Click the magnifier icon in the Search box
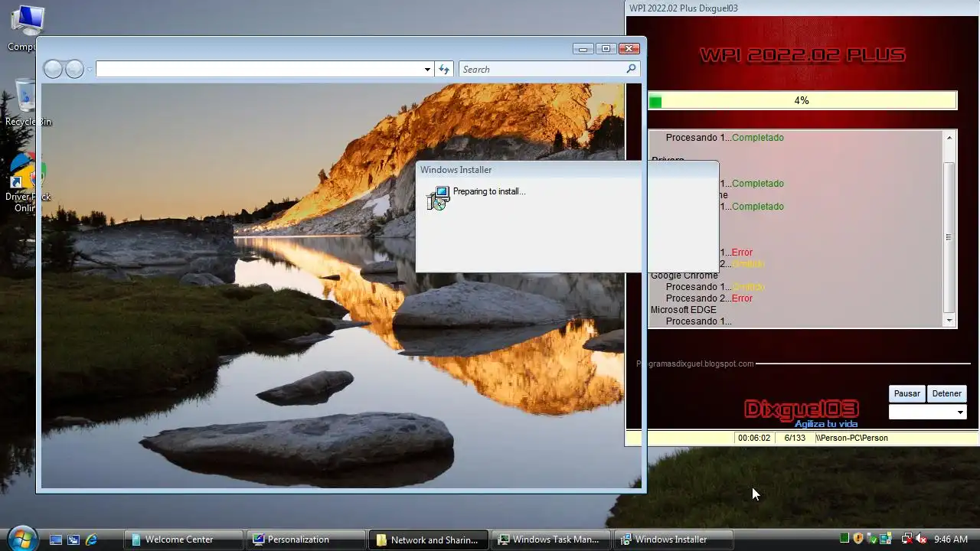Screen dimensions: 980x551 [x=631, y=69]
